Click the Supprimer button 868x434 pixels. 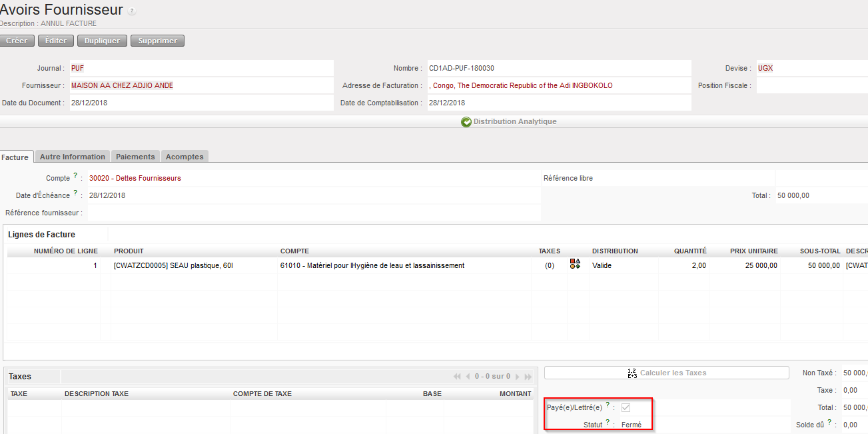click(x=157, y=41)
